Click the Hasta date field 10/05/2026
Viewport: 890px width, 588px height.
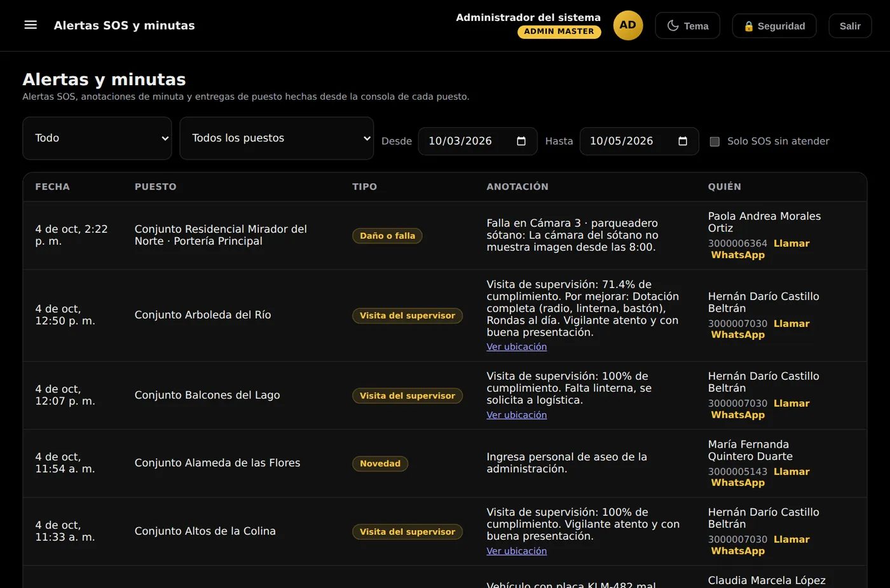click(639, 141)
